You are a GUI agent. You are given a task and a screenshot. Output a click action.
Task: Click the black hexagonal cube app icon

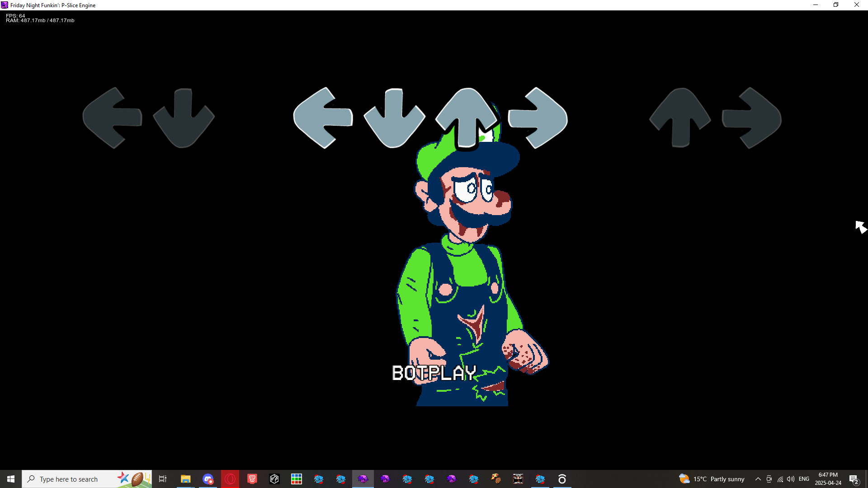(x=274, y=479)
